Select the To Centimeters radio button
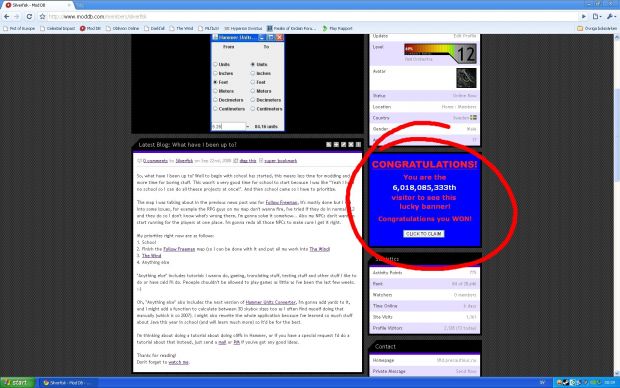The height and width of the screenshot is (388, 620). click(253, 109)
